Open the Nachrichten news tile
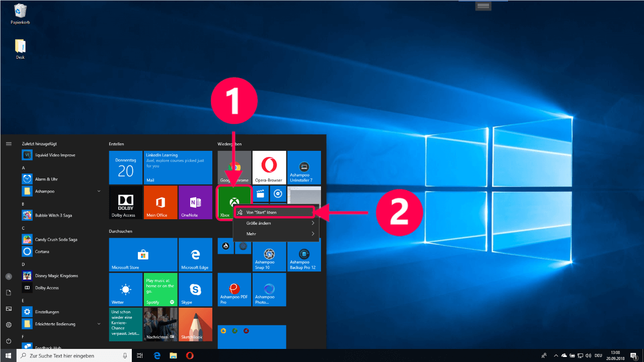The width and height of the screenshot is (644, 362). click(x=160, y=324)
